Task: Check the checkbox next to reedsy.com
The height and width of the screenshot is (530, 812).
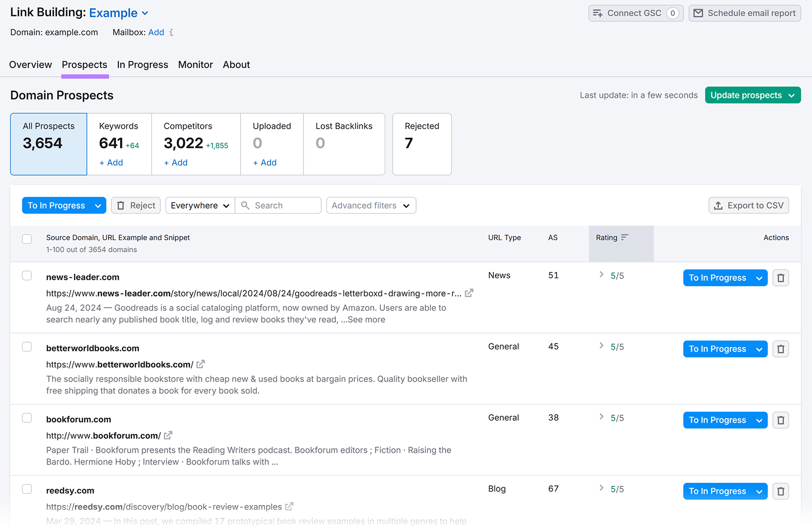Action: [27, 489]
